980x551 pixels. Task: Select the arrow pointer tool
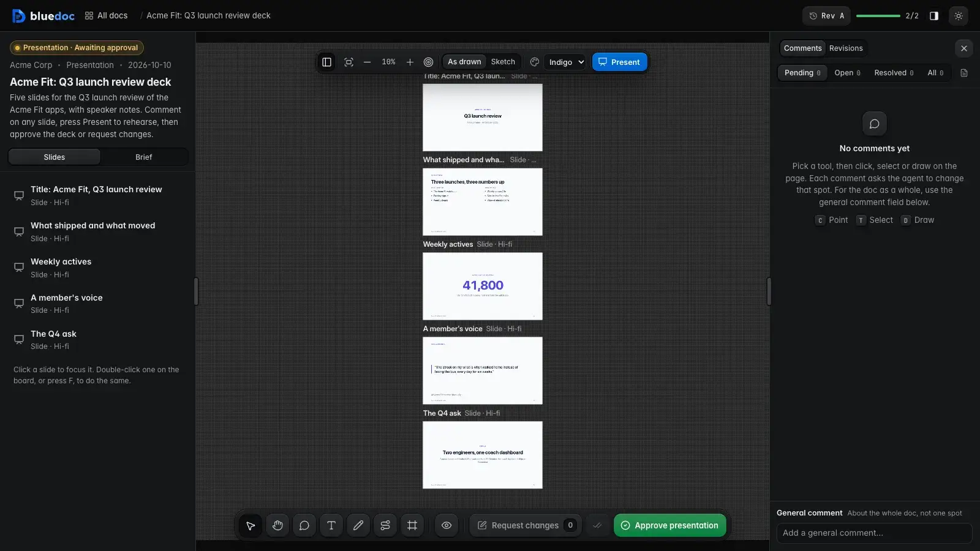click(251, 525)
